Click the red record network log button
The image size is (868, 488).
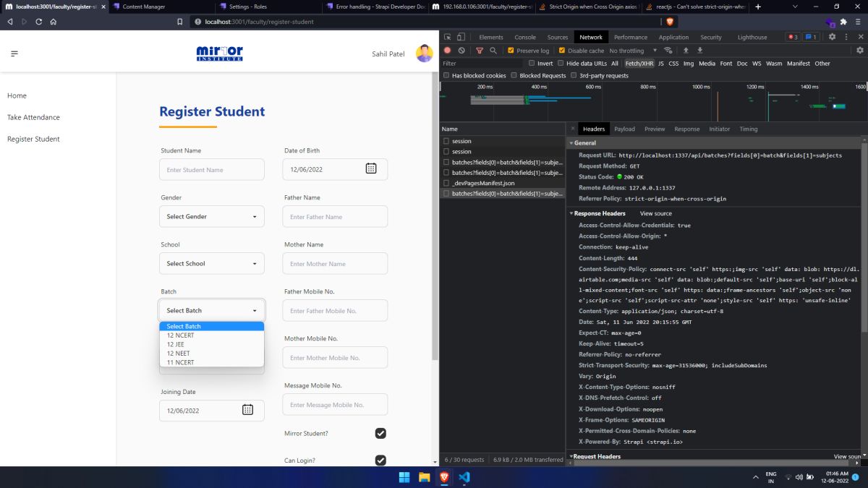click(x=448, y=51)
